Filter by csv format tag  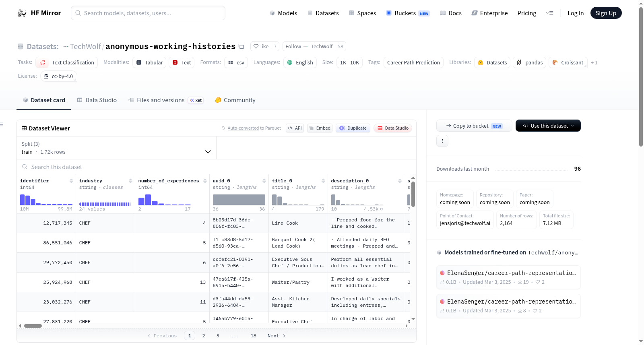tap(236, 62)
